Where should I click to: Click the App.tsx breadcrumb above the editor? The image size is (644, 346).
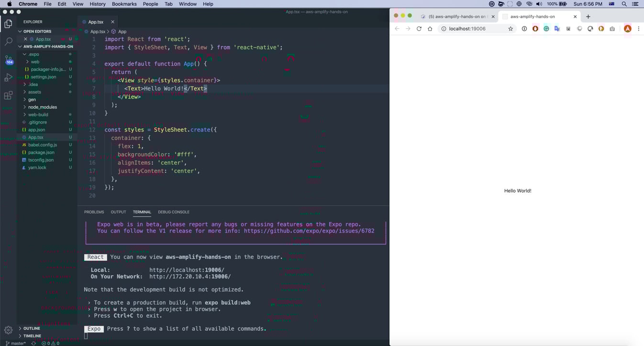(x=98, y=32)
